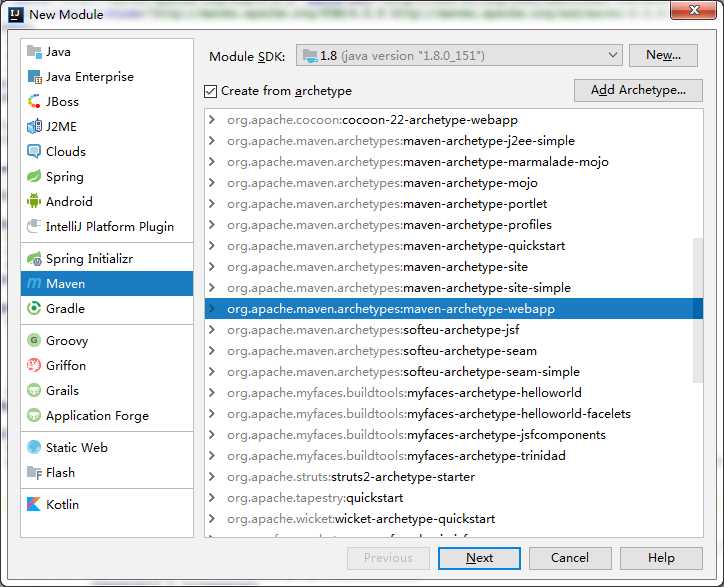Viewport: 724px width, 587px height.
Task: Click the archetype list vertical scrollbar
Action: (x=698, y=310)
